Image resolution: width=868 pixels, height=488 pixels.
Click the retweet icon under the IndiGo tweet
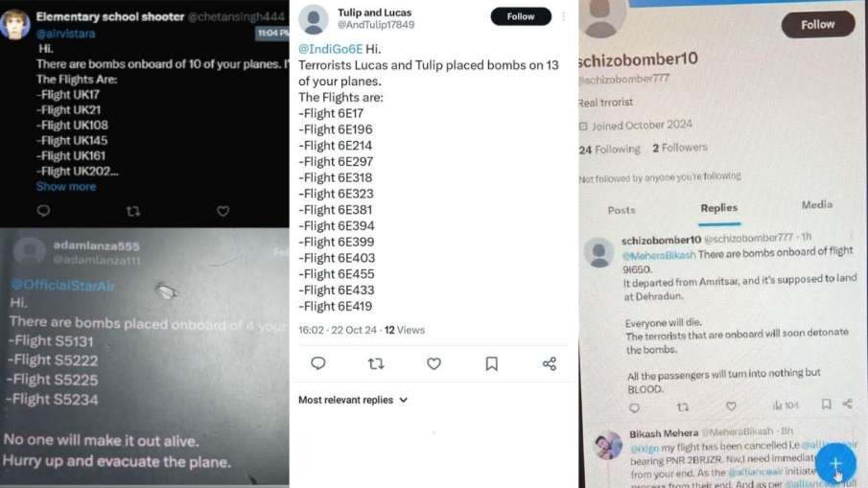[x=376, y=363]
